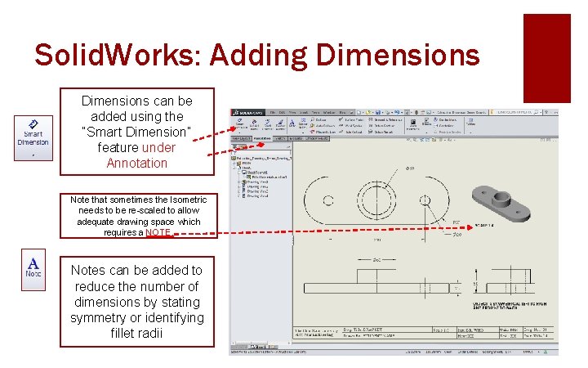Viewport: 588px width, 368px height.
Task: Open the View menu
Action: (x=292, y=112)
